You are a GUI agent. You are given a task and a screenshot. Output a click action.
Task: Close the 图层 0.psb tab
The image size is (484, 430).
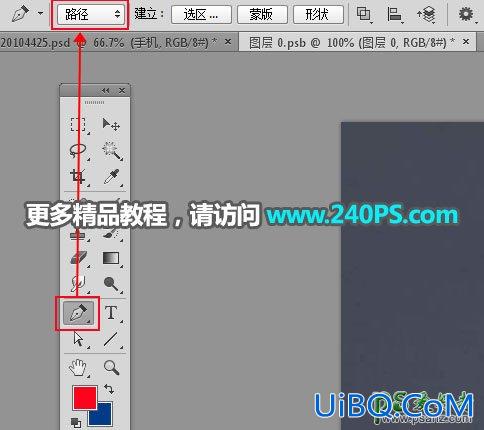pos(466,42)
